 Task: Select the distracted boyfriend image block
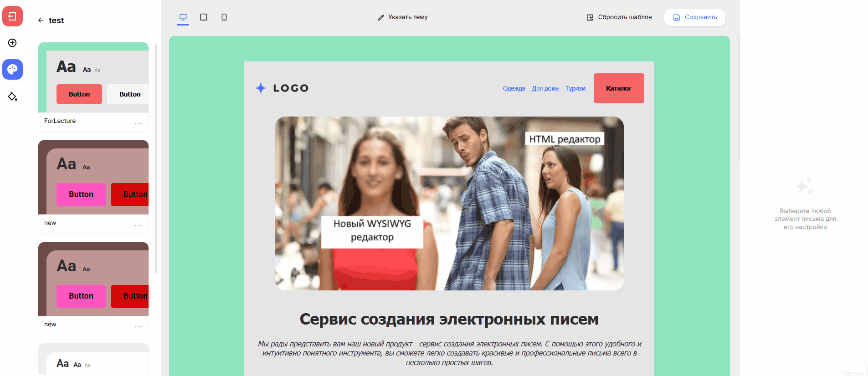(x=449, y=203)
